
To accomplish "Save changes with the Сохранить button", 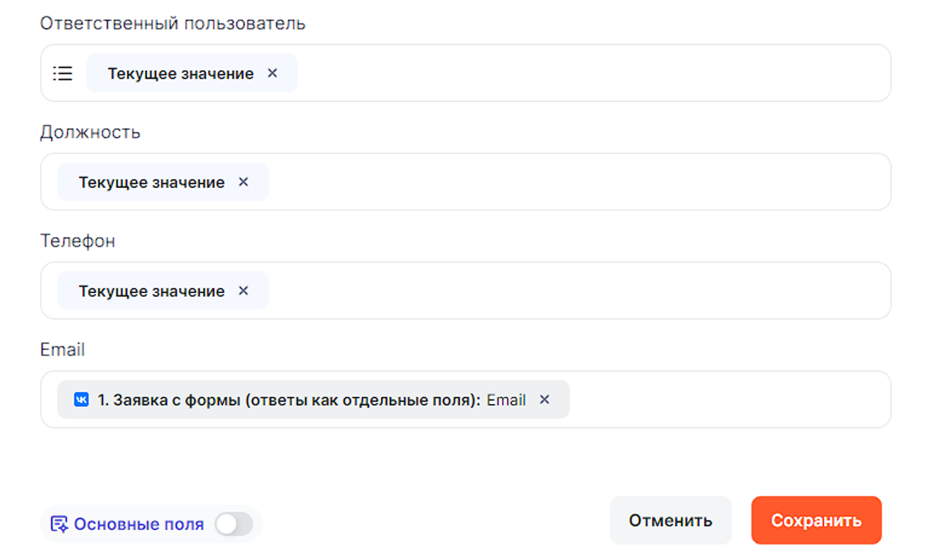I will tap(816, 520).
